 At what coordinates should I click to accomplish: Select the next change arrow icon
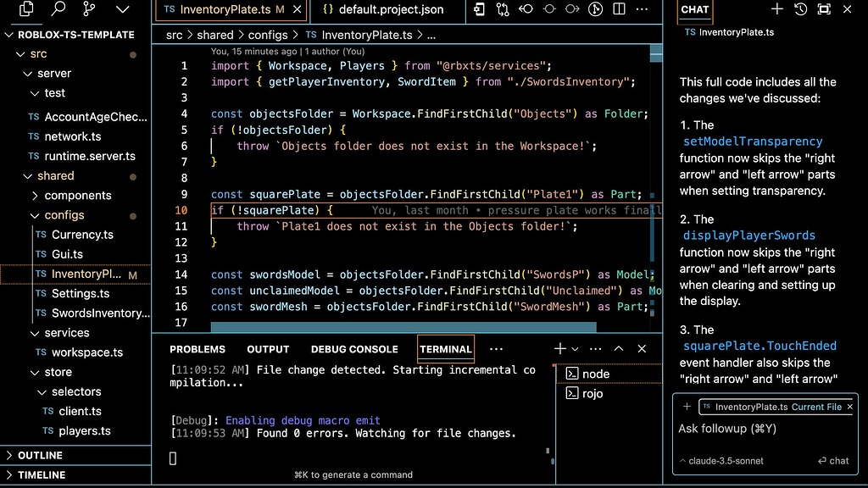point(573,8)
